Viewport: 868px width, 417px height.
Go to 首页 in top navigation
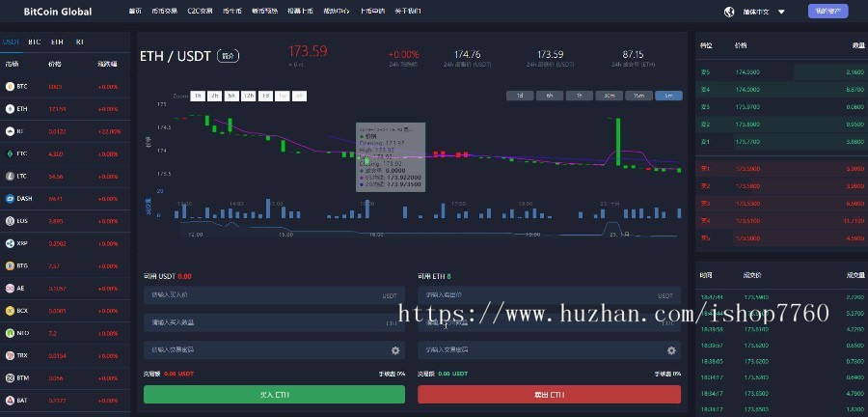pos(135,11)
